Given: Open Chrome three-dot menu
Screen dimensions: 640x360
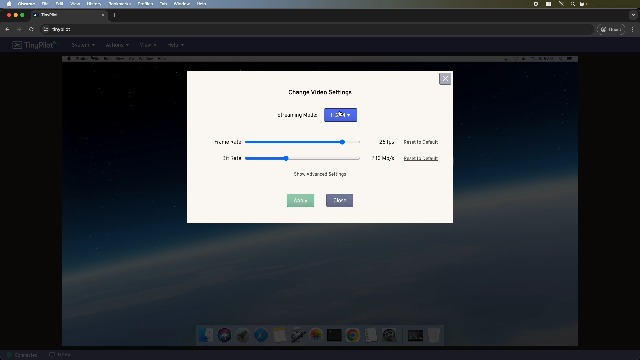Looking at the screenshot, I should pyautogui.click(x=633, y=29).
